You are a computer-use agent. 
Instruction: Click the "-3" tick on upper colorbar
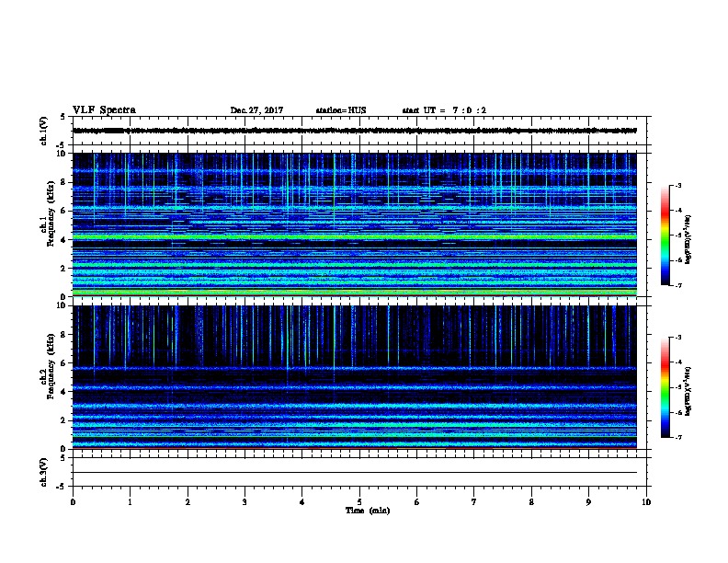(x=677, y=186)
